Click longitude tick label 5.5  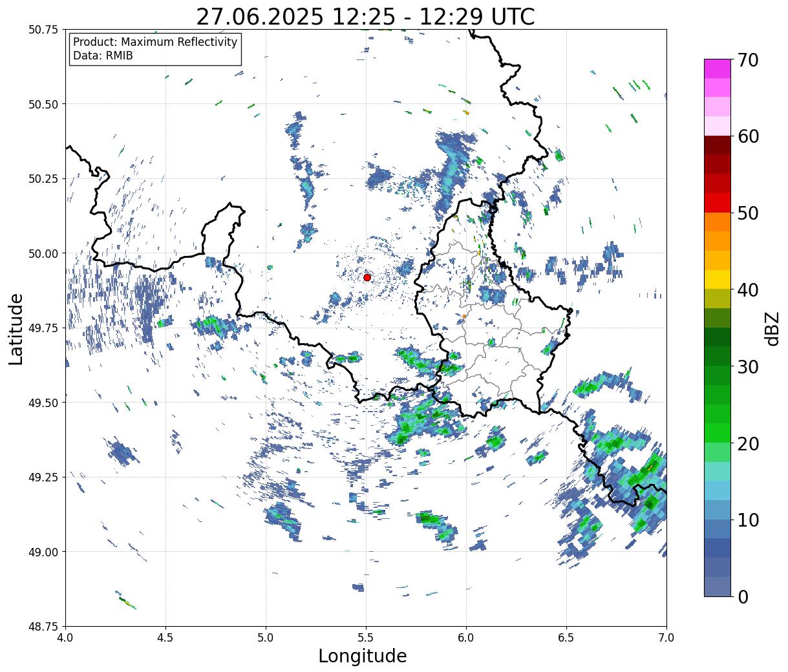click(366, 638)
